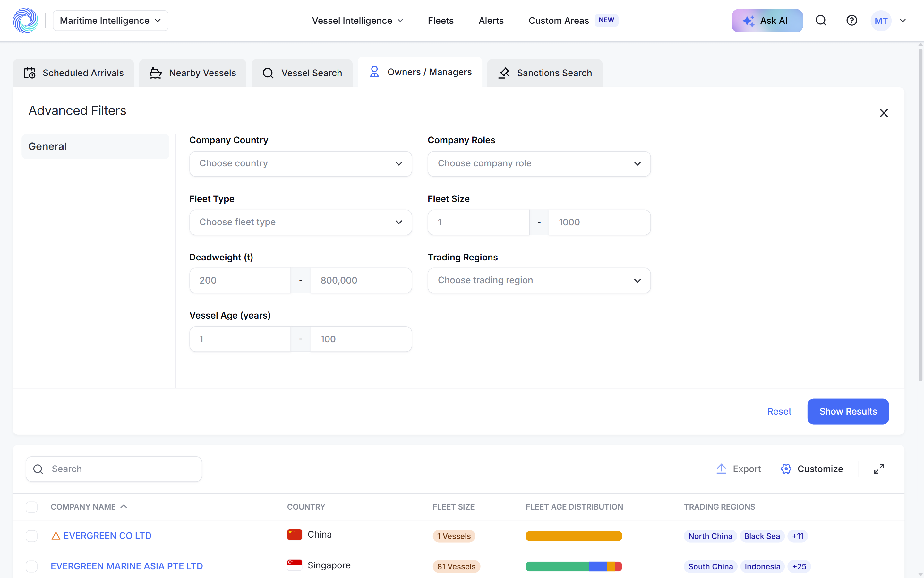Open the Choose company role dropdown
This screenshot has height=578, width=924.
point(539,164)
